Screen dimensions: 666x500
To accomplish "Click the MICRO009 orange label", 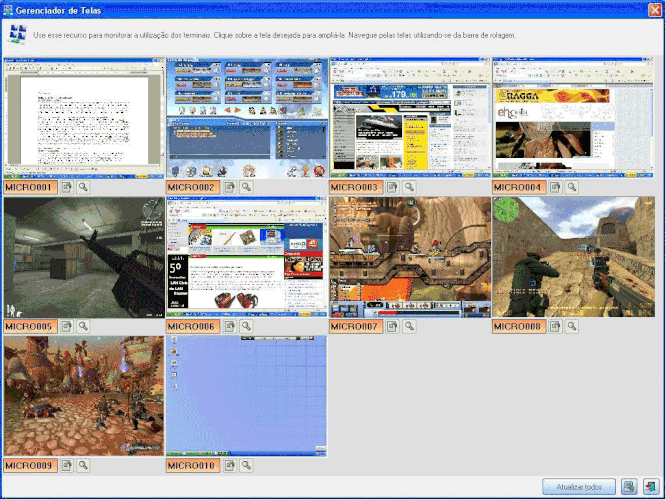I will 30,466.
